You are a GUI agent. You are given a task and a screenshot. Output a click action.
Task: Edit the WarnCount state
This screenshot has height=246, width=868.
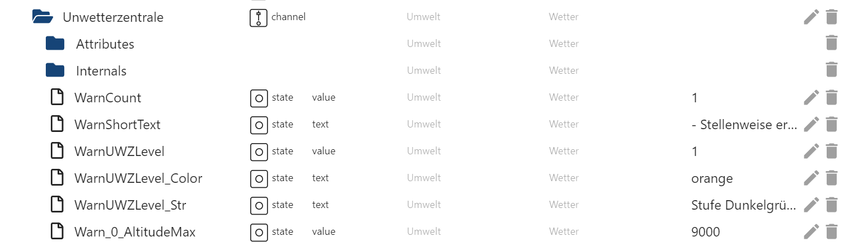click(x=811, y=97)
